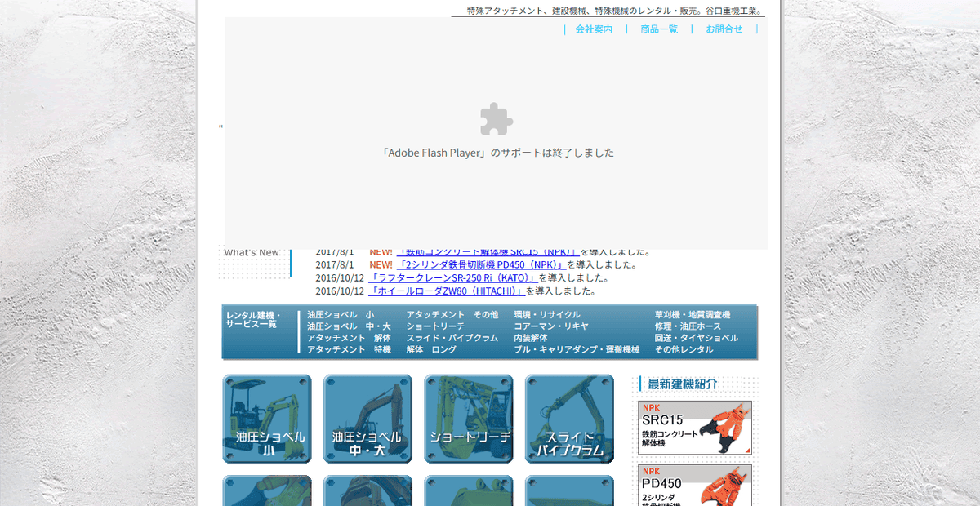This screenshot has height=506, width=980.
Task: Select the 油圧ショベル 小 category tile
Action: [x=266, y=419]
